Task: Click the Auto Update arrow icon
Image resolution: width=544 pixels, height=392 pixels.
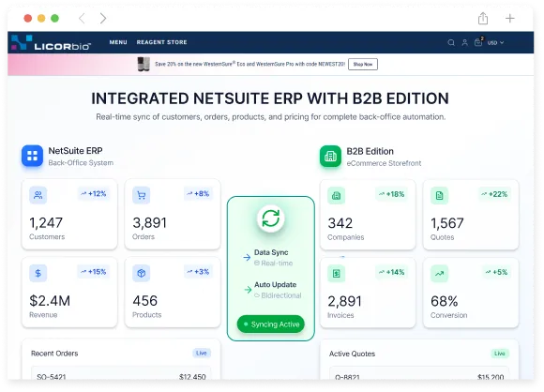Action: point(248,290)
